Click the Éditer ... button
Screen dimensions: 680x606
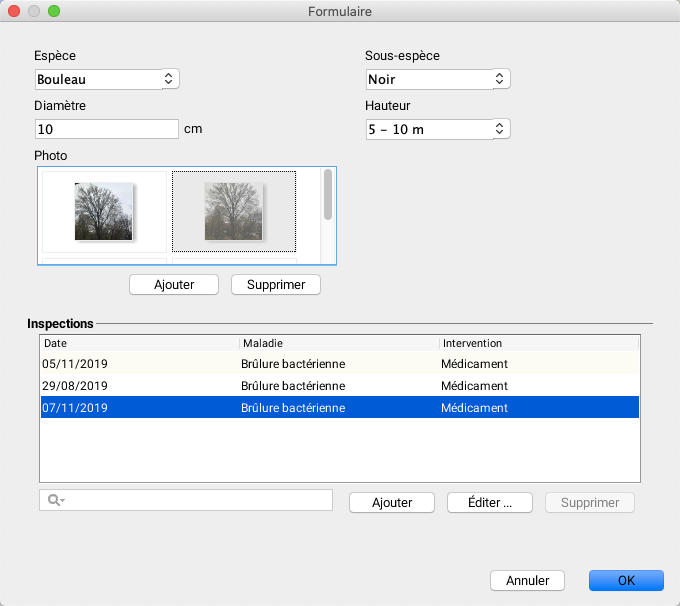click(x=490, y=503)
